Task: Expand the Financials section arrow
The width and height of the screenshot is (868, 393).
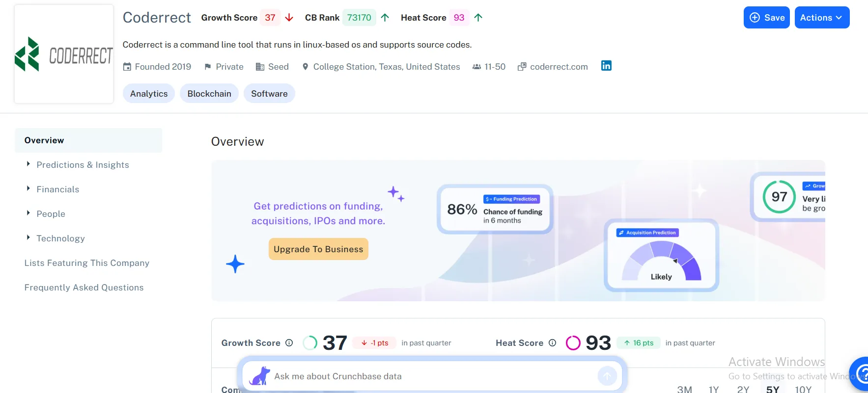Action: [x=28, y=188]
